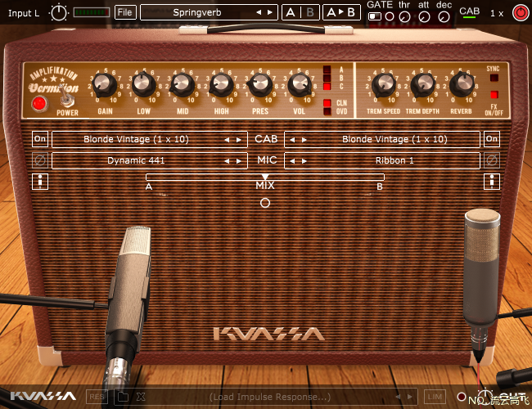Click the A/B MIX slider handle

pos(265,177)
